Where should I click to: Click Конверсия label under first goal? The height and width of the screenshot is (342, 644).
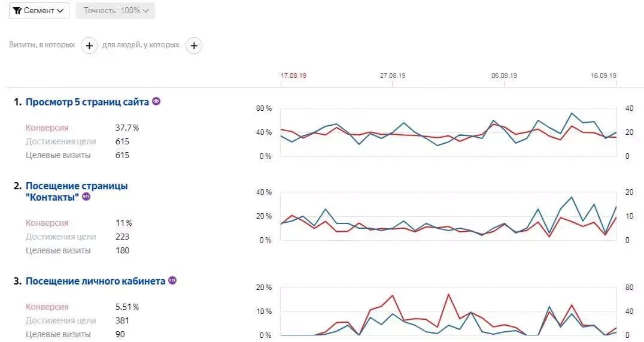coord(47,128)
